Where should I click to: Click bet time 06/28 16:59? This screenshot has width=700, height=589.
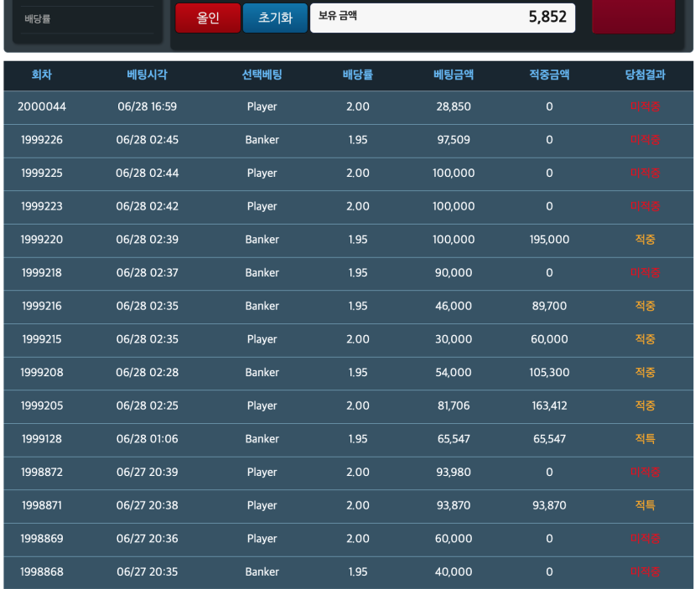[148, 106]
